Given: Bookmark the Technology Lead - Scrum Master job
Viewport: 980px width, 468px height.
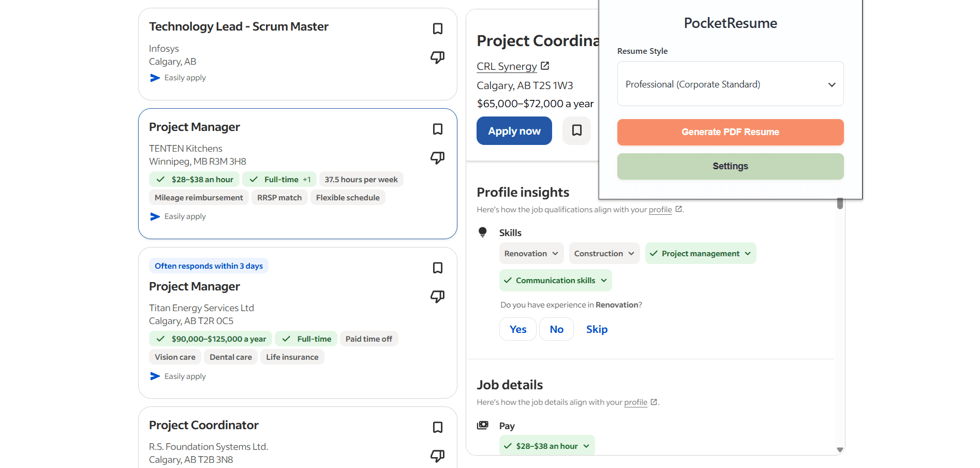Looking at the screenshot, I should pyautogui.click(x=437, y=28).
